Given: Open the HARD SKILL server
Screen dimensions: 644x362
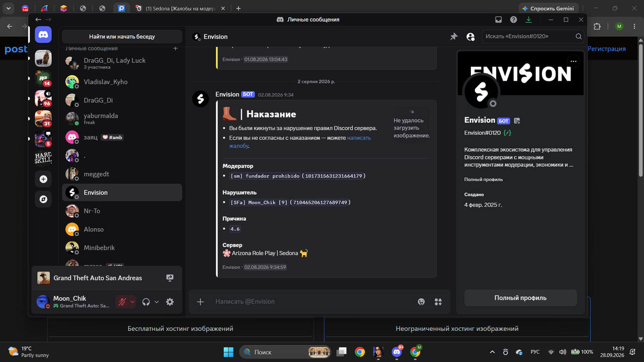Looking at the screenshot, I should pyautogui.click(x=43, y=158).
